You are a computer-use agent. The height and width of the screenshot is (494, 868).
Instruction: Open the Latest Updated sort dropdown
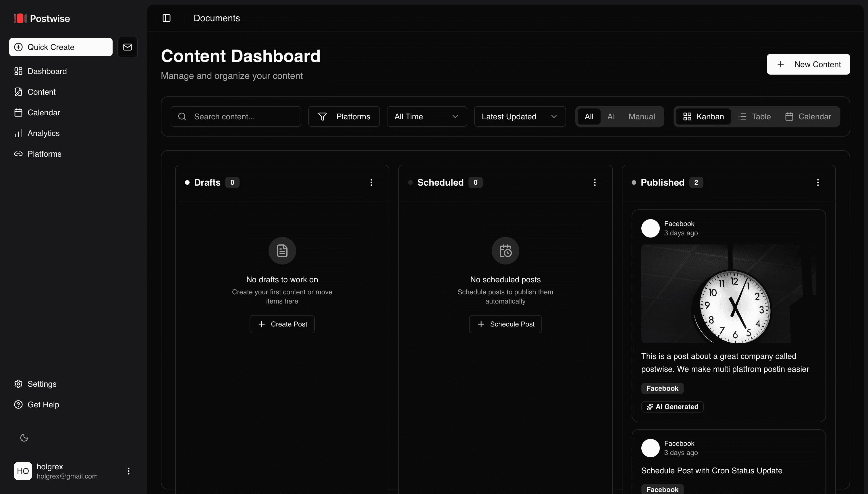click(520, 116)
